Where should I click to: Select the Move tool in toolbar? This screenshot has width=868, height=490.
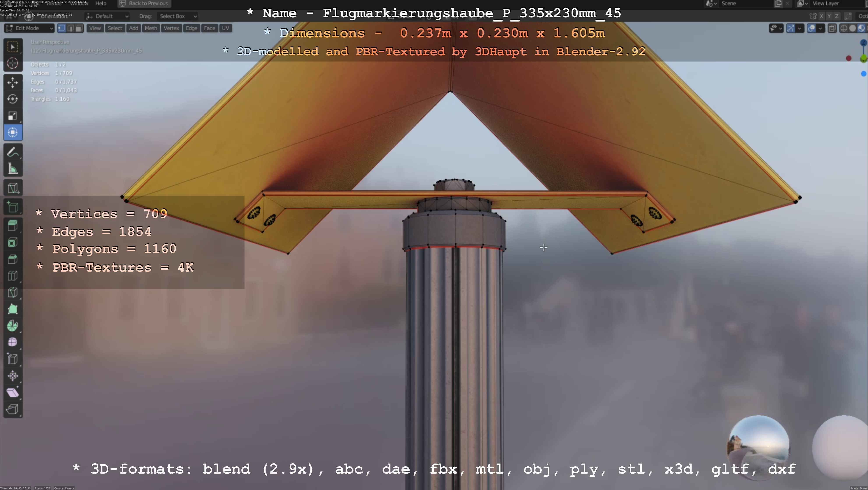pos(13,83)
